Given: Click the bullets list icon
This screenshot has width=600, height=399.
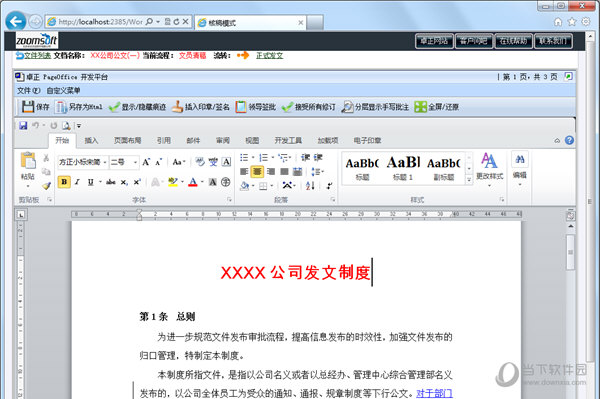Looking at the screenshot, I should [x=244, y=158].
